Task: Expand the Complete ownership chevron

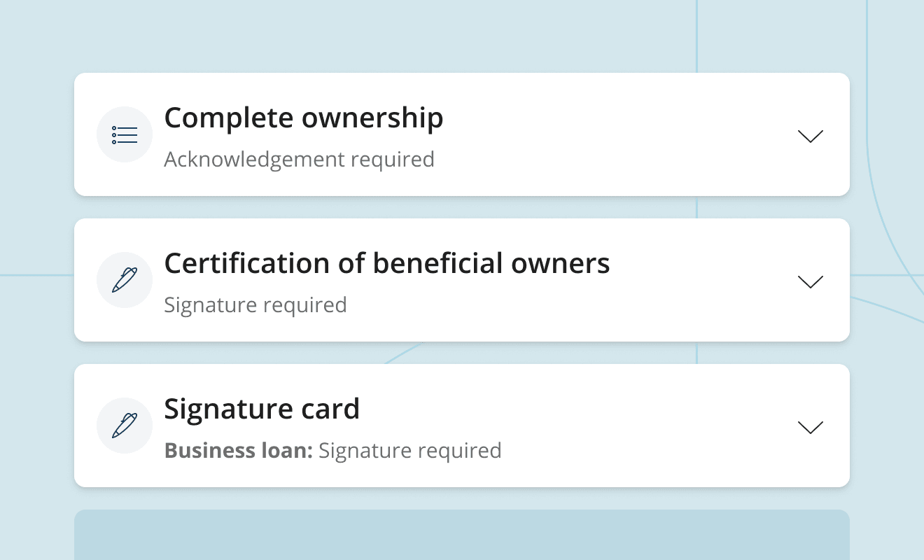Action: (810, 136)
